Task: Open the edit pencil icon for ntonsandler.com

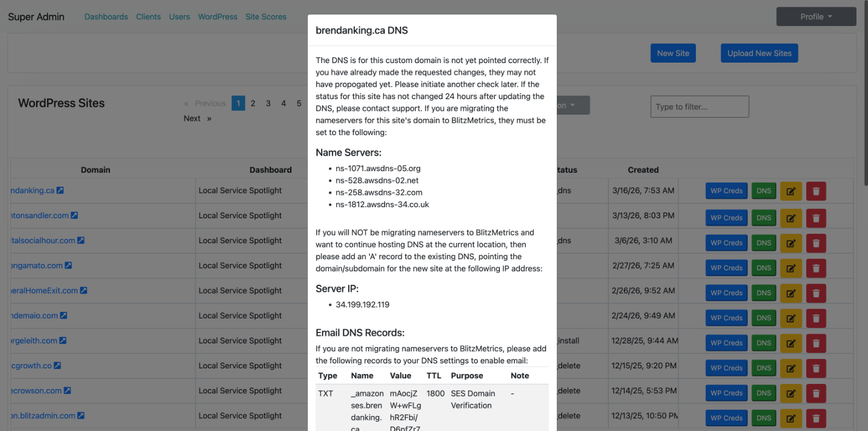Action: [x=790, y=218]
